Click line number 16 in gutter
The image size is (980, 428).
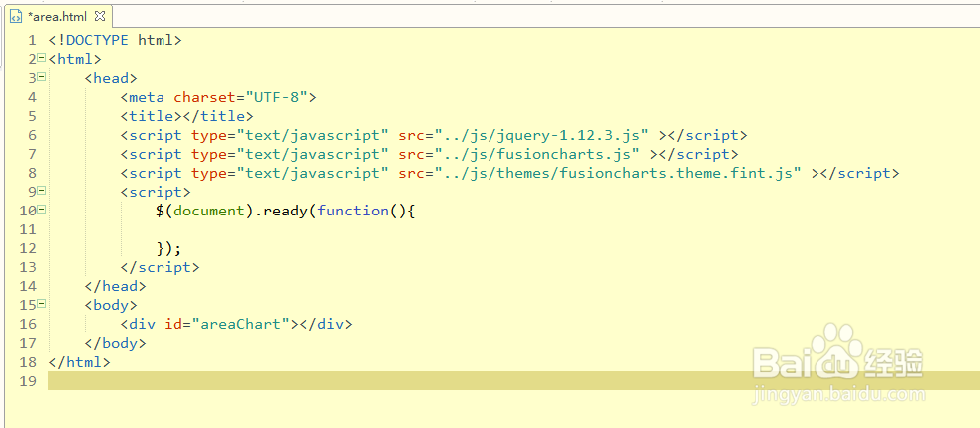[x=28, y=325]
